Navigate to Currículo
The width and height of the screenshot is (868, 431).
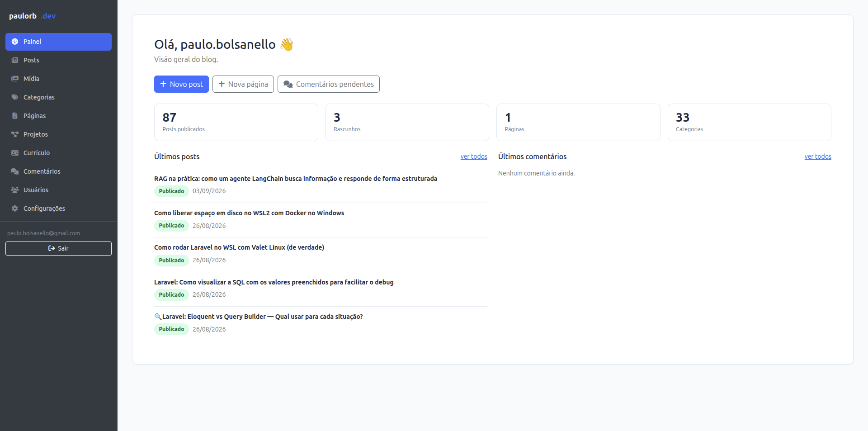(58, 153)
